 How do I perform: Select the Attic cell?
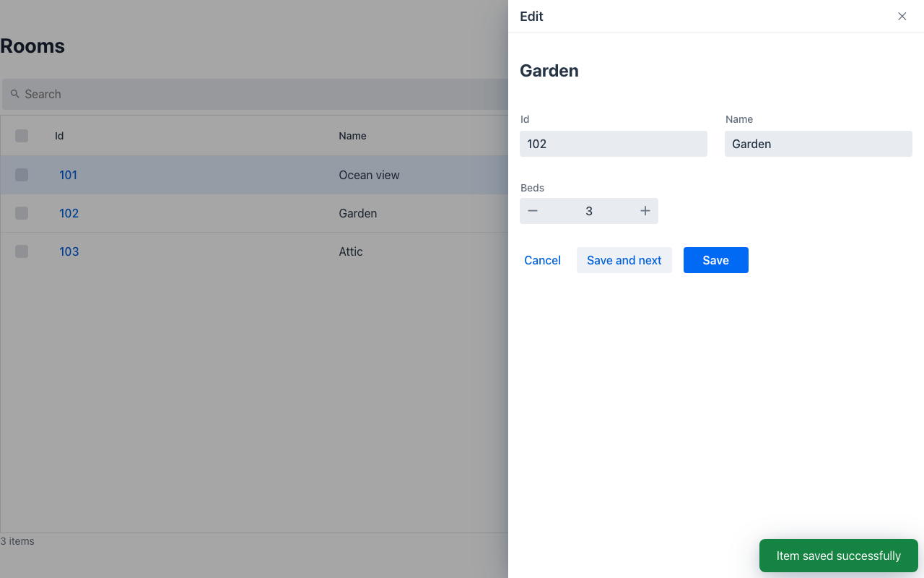tap(351, 251)
